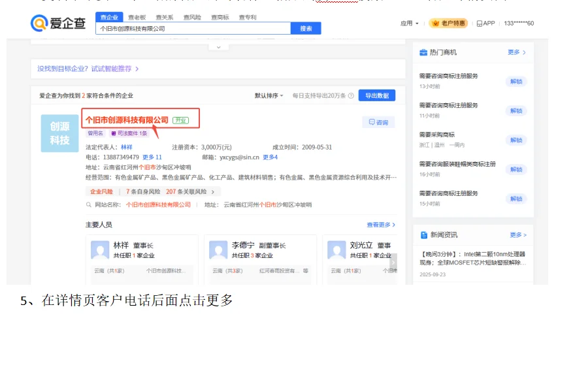Click the export limit help icon
The width and height of the screenshot is (588, 386).
click(351, 95)
